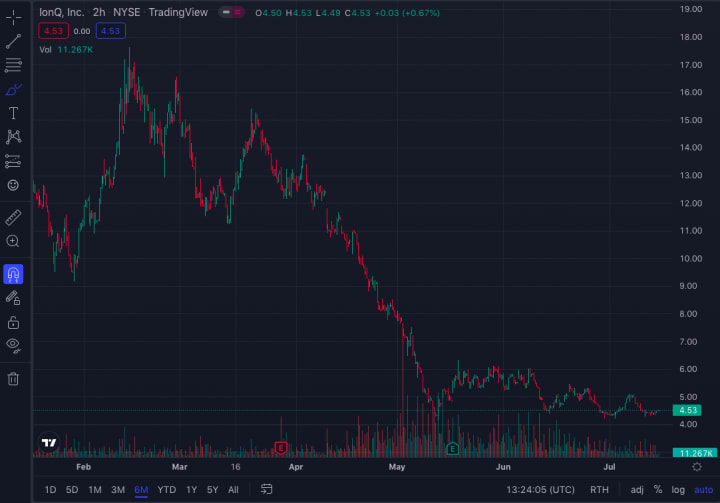
Task: Toggle hide all drawings eye icon
Action: (13, 345)
